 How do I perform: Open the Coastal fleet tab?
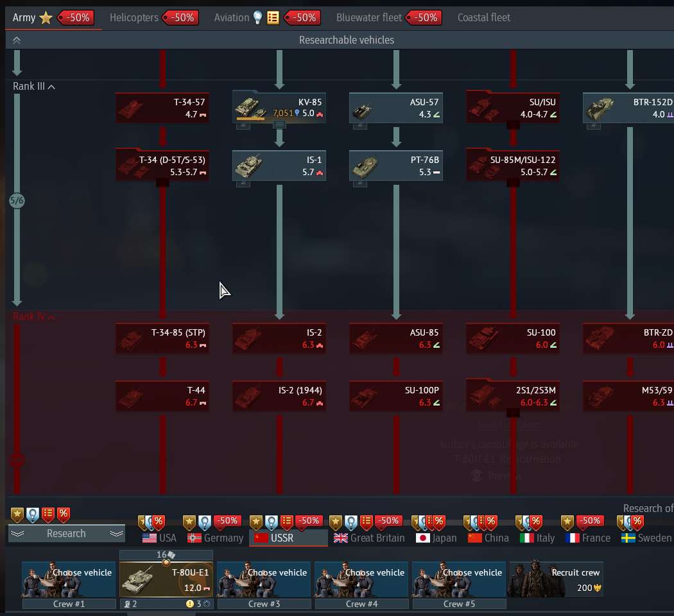pyautogui.click(x=483, y=17)
